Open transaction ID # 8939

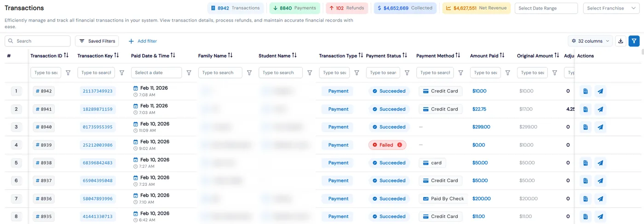44,145
